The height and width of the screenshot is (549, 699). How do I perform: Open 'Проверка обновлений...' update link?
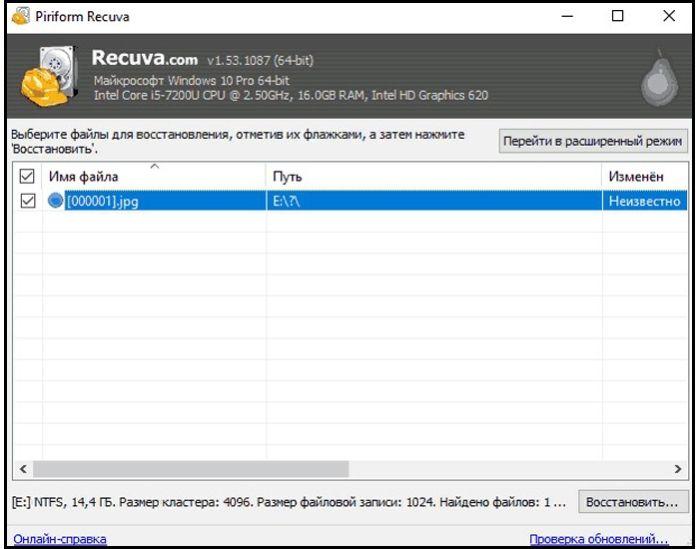click(x=599, y=539)
